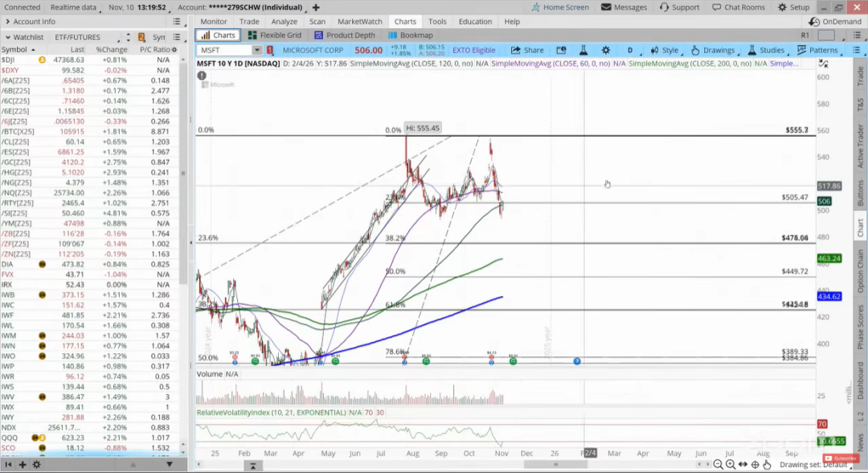Screen dimensions: 868x473
Task: Click the calendar events icon beside Share
Action: [561, 50]
